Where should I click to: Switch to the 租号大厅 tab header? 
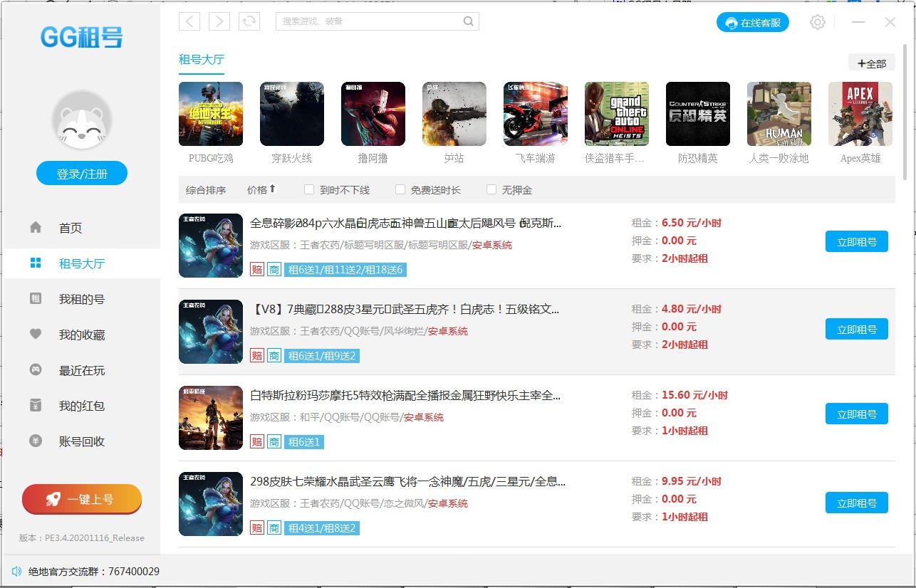coord(202,60)
